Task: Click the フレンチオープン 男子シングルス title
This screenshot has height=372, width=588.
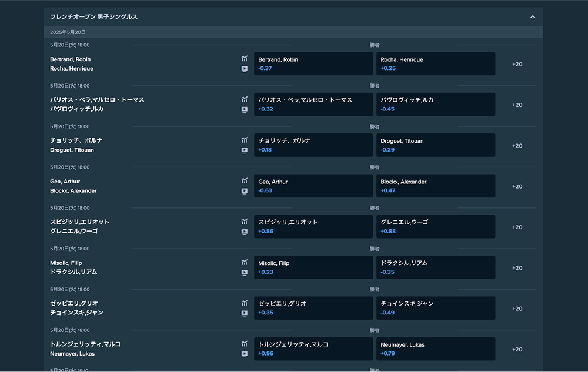Action: 93,17
